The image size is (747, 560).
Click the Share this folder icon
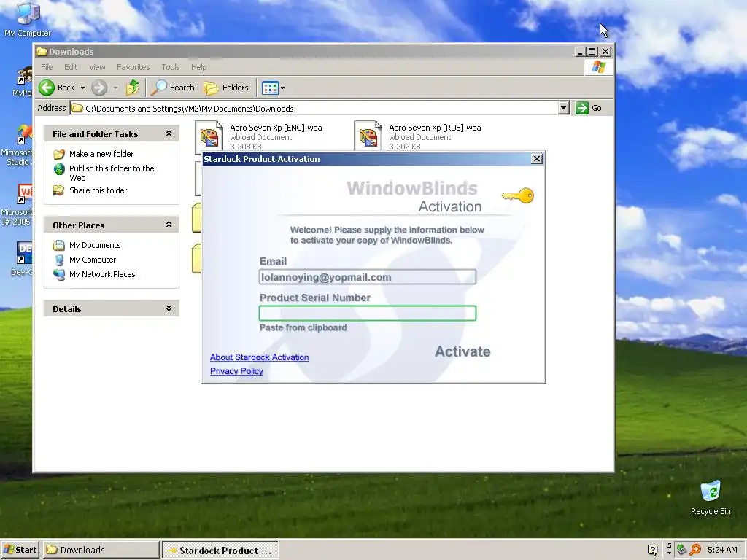[59, 190]
